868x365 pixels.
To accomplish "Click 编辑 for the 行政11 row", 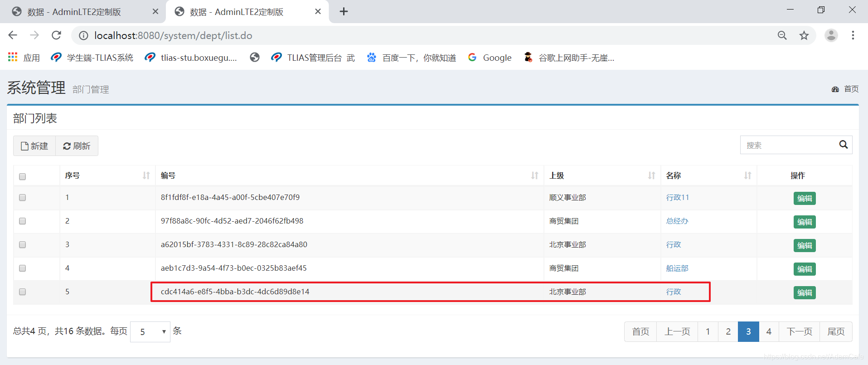I will click(805, 198).
